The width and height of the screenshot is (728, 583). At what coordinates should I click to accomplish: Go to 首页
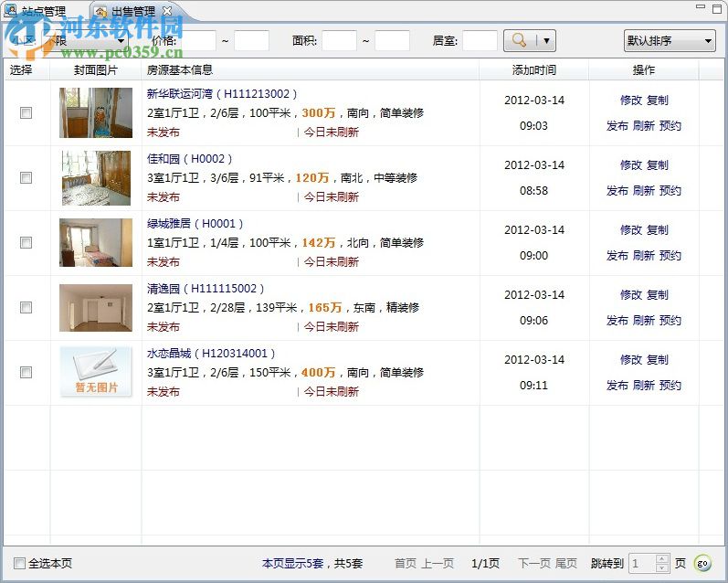point(406,564)
